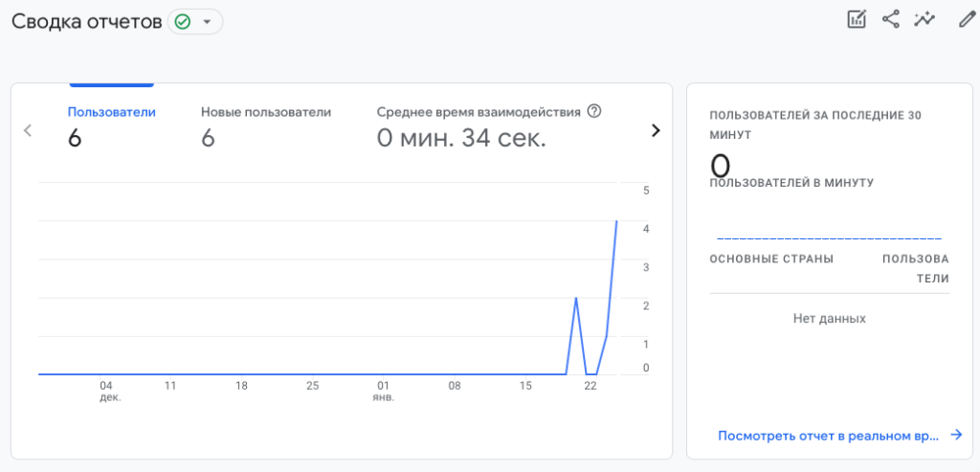Switch to Новые пользователи metric tab
This screenshot has width=980, height=472.
point(265,125)
